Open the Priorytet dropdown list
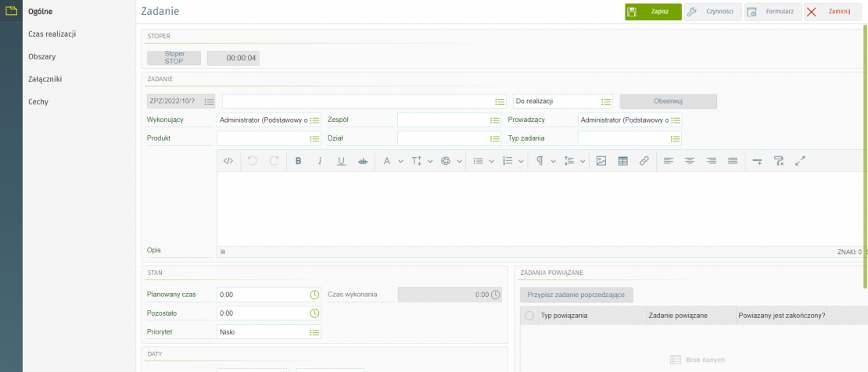Screen dimensions: 868x372 click(314, 332)
